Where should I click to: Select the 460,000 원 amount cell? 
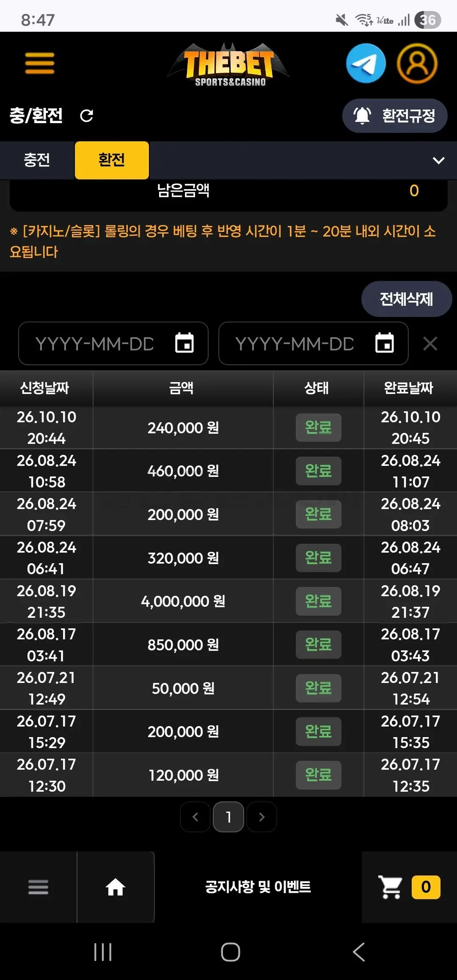(x=183, y=471)
